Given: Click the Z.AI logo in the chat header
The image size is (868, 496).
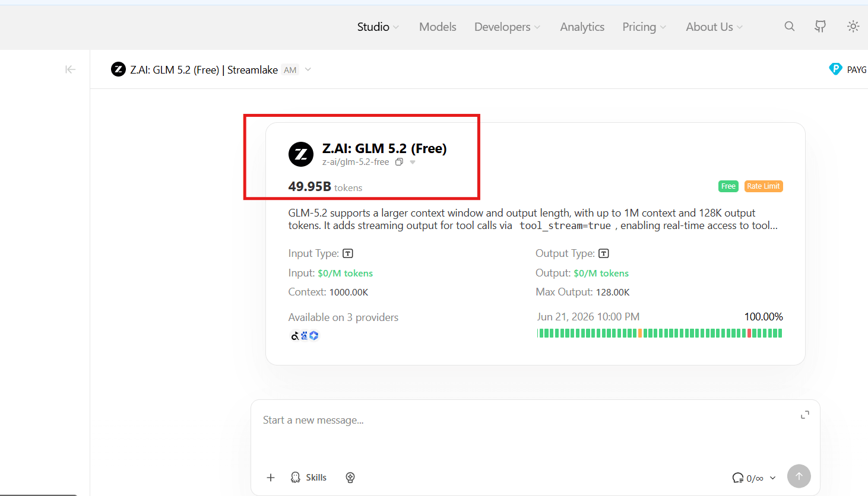Looking at the screenshot, I should point(118,69).
